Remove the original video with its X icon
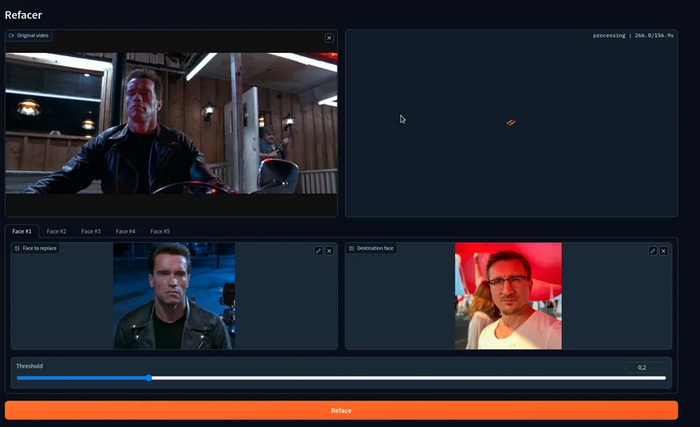This screenshot has width=700, height=427. tap(329, 38)
